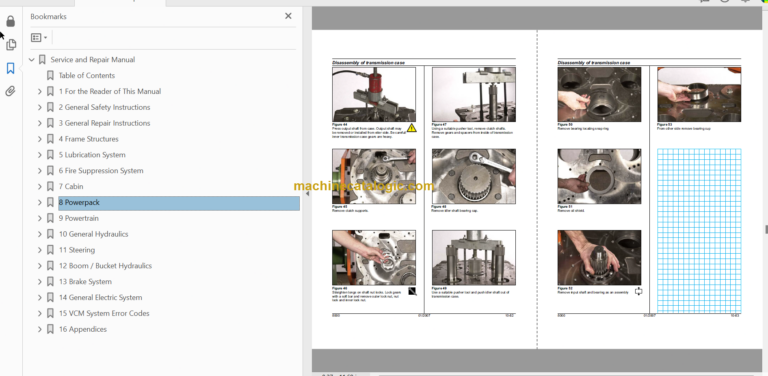Jump to 3 General Repair Instructions
Viewport: 768px width, 376px height.
(104, 123)
